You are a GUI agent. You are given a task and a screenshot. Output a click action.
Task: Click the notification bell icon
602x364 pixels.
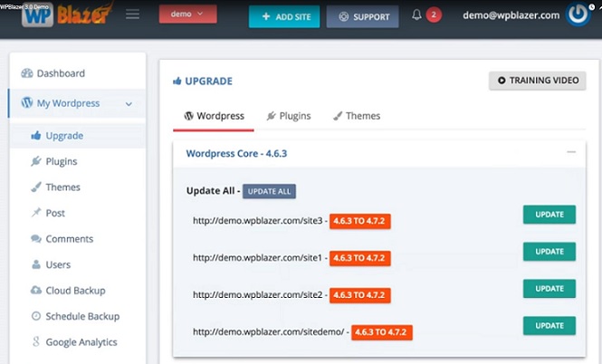click(x=416, y=15)
